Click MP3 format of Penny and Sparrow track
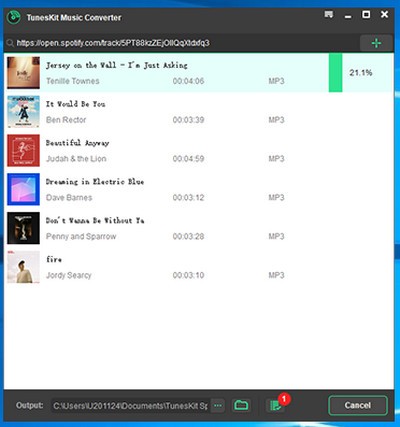 [276, 236]
